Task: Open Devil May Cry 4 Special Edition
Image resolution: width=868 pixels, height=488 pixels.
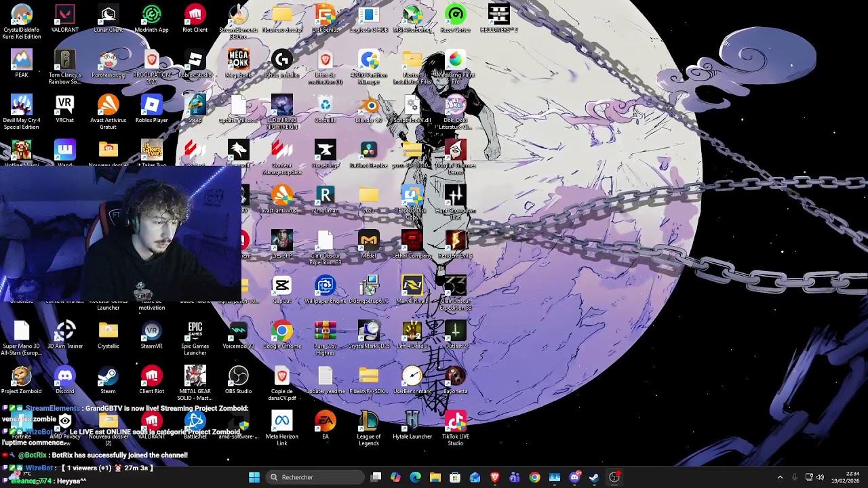Action: (x=22, y=112)
